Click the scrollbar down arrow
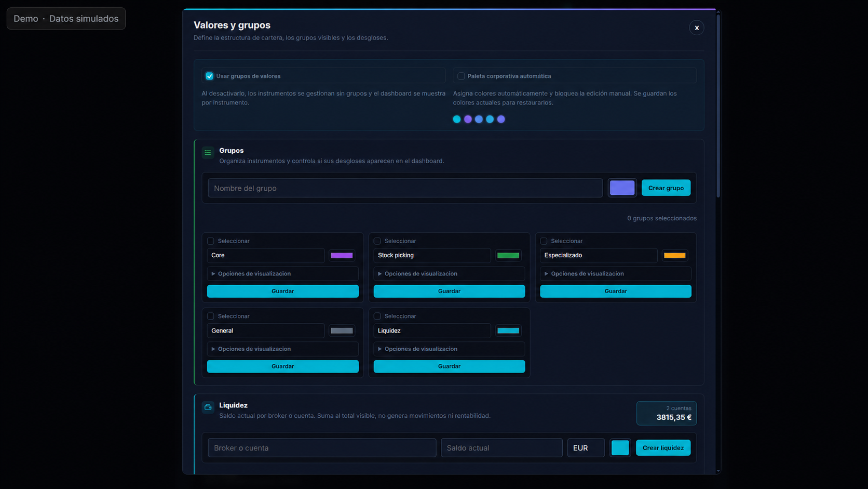This screenshot has height=489, width=868. click(718, 471)
